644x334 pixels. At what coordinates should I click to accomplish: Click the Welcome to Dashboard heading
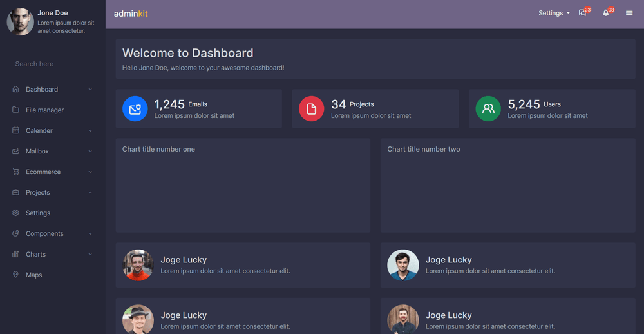point(187,53)
